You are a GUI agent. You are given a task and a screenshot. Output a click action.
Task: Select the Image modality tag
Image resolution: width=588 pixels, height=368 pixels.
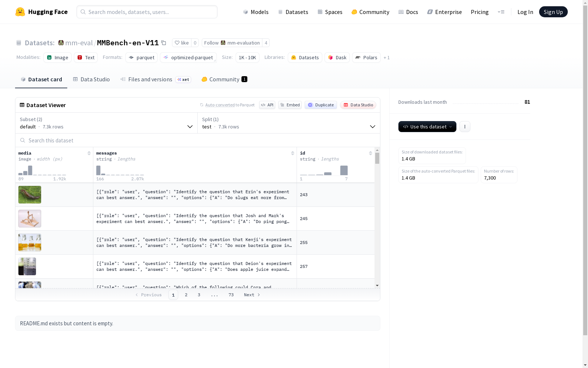[x=57, y=57]
